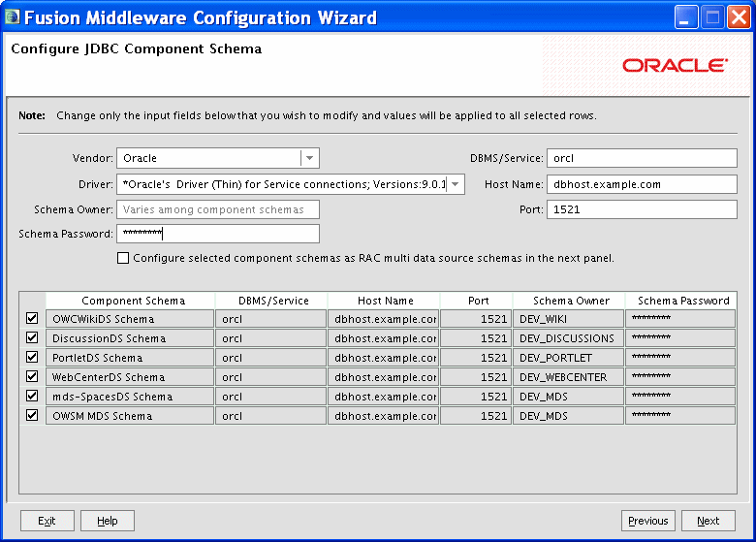Uncheck the mds-SpacesDS Schema row checkbox
Viewport: 756px width, 542px height.
(x=32, y=396)
